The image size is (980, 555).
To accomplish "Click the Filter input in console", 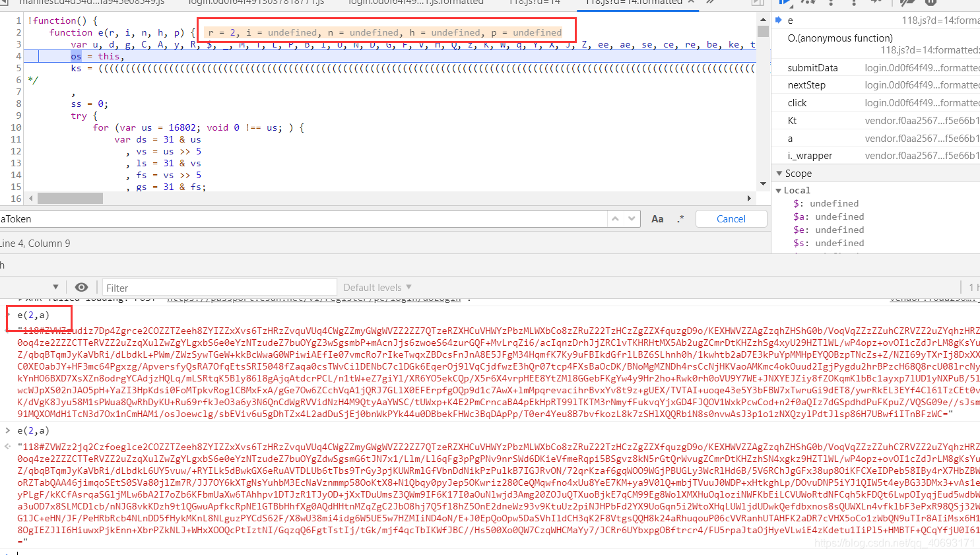I will click(x=219, y=288).
